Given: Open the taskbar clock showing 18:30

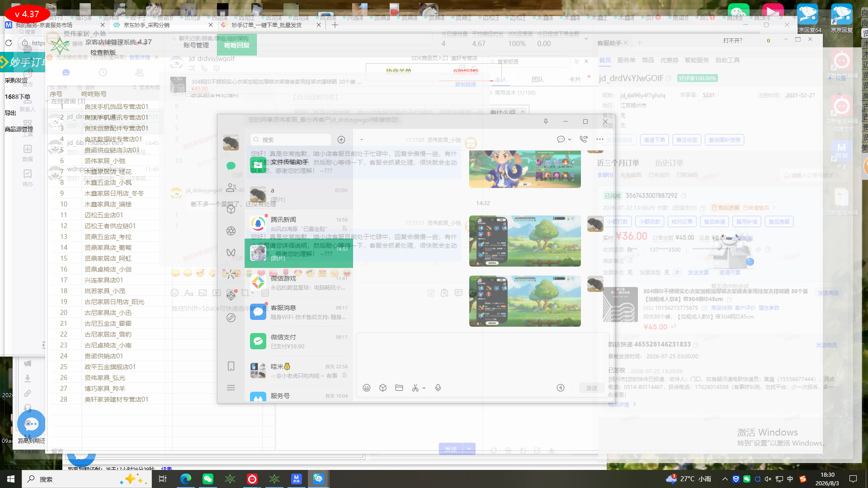Looking at the screenshot, I should (827, 479).
